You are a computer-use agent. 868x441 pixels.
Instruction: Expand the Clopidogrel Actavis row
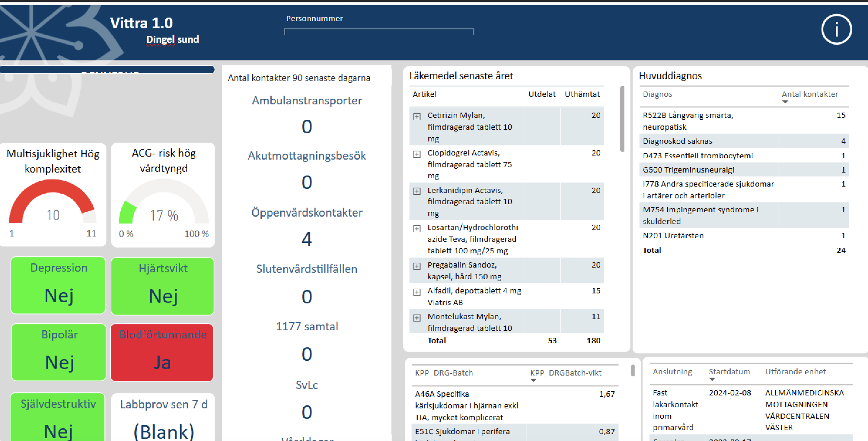tap(417, 154)
